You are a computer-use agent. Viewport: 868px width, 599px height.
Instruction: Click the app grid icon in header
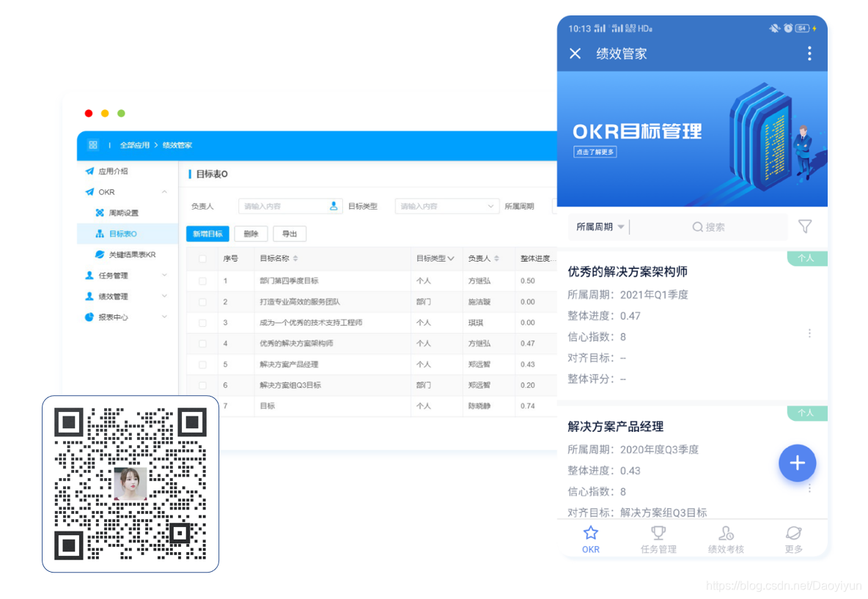93,145
